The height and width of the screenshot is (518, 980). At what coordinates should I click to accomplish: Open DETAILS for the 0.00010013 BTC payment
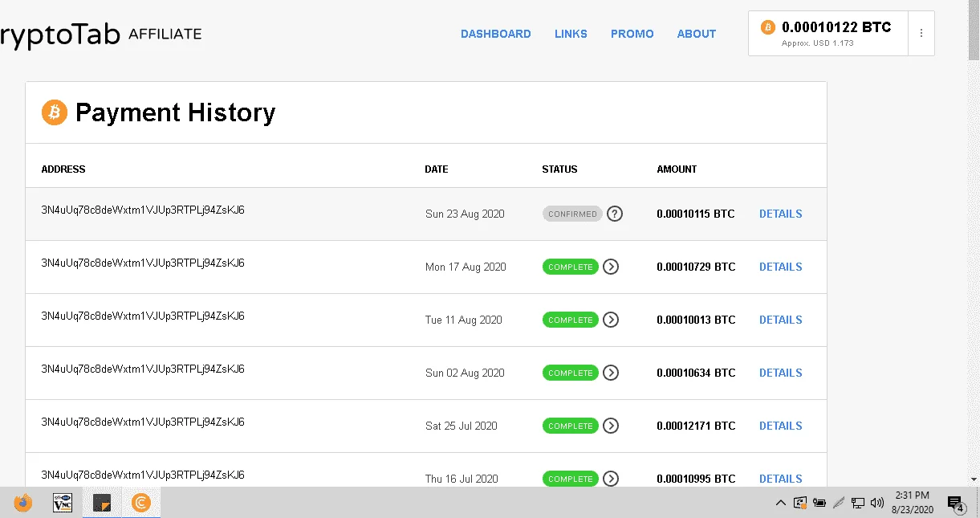[x=781, y=320]
